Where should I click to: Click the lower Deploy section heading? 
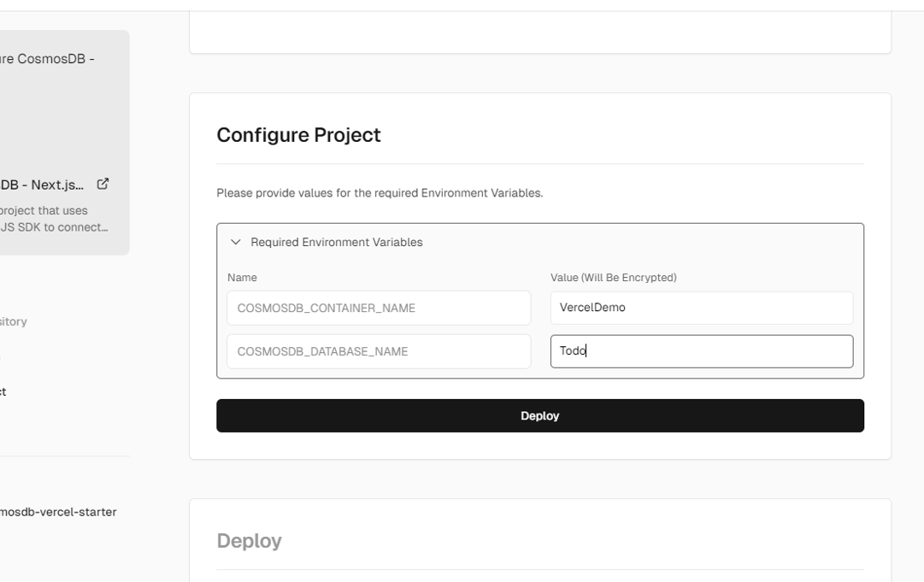click(x=250, y=541)
